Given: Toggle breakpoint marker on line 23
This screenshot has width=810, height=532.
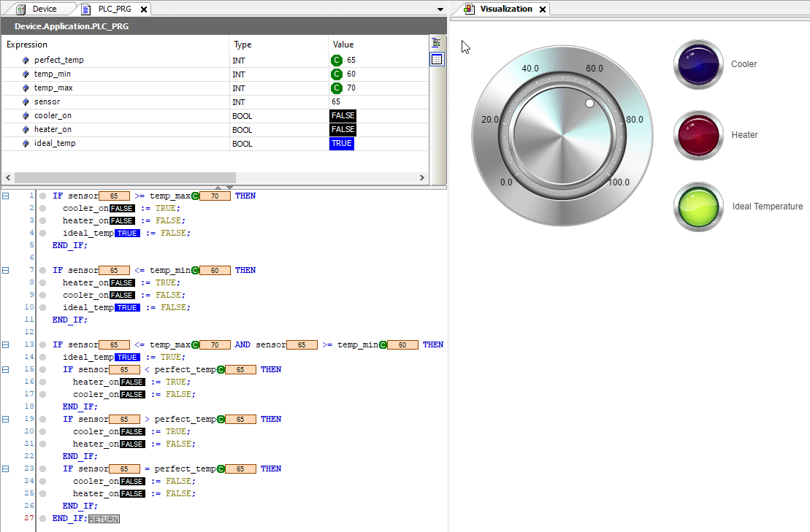Looking at the screenshot, I should click(43, 469).
